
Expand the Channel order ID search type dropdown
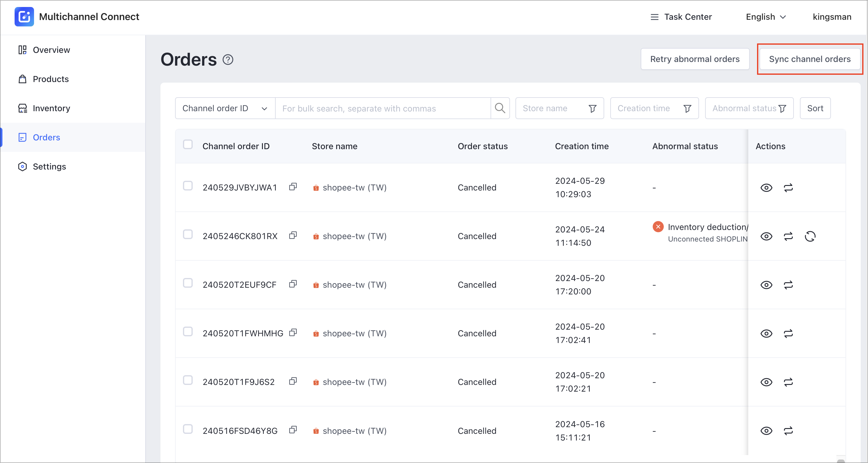pyautogui.click(x=225, y=108)
